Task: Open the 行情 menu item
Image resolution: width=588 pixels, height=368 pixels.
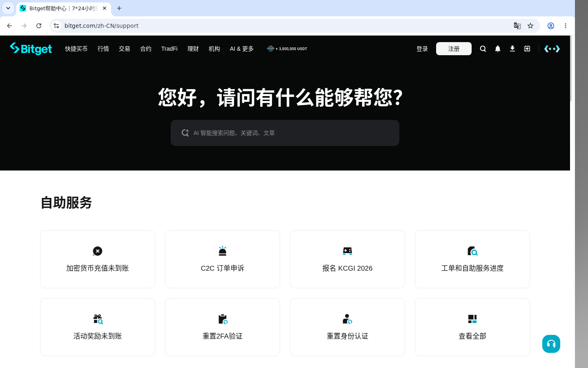Action: (x=103, y=49)
